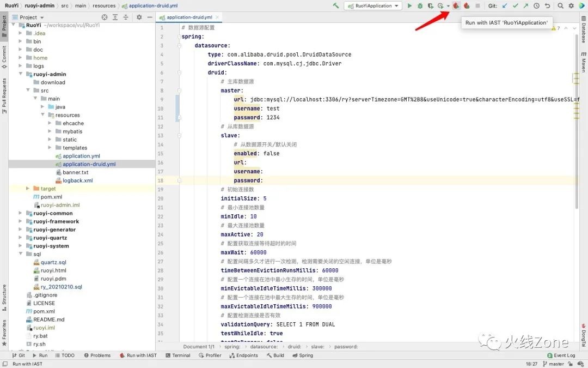Screen dimensions: 588x368
Task: Click the warning count indicator showing 7
Action: click(556, 28)
